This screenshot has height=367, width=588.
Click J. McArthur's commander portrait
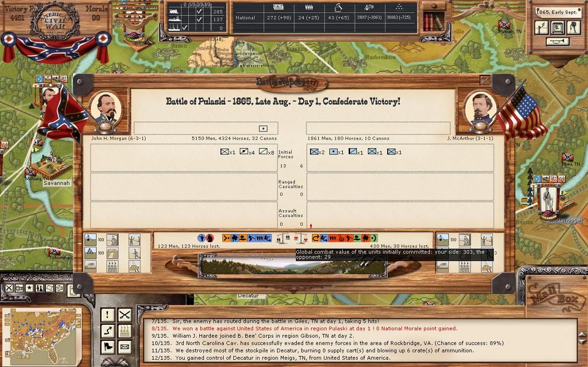(x=479, y=109)
